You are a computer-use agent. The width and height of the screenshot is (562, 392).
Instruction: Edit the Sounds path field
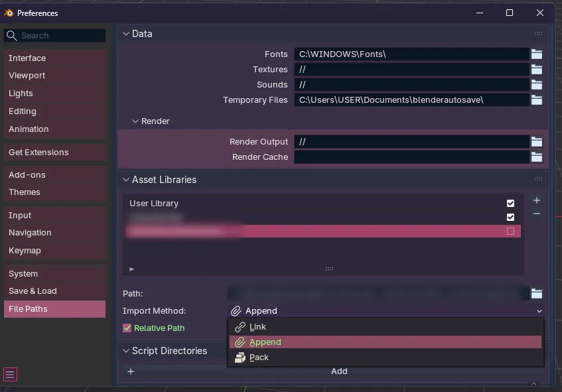[411, 85]
